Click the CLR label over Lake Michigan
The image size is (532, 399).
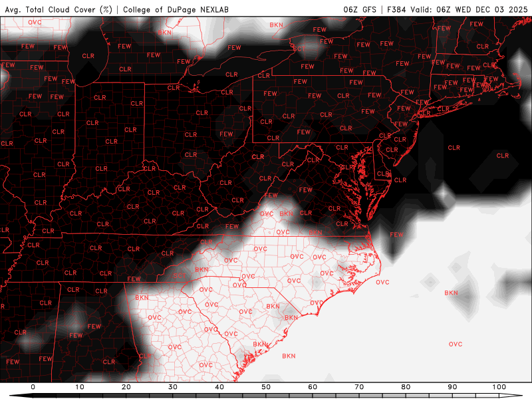[88, 56]
